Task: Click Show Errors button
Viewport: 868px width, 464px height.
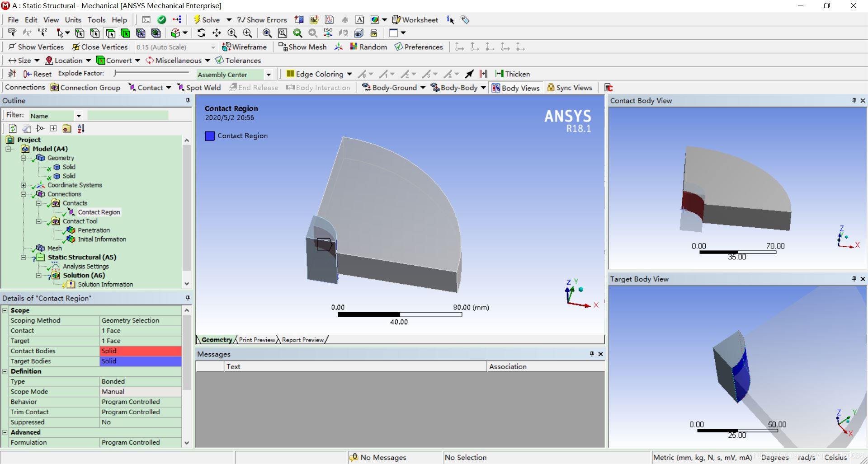Action: tap(262, 19)
